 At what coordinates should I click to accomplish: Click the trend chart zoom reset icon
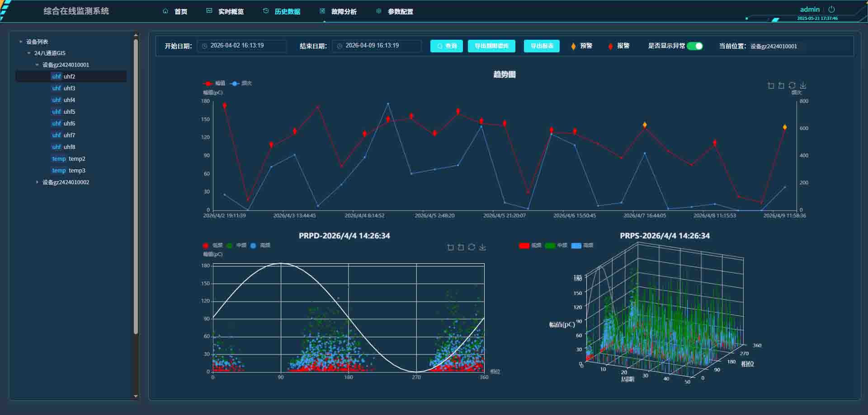[781, 85]
